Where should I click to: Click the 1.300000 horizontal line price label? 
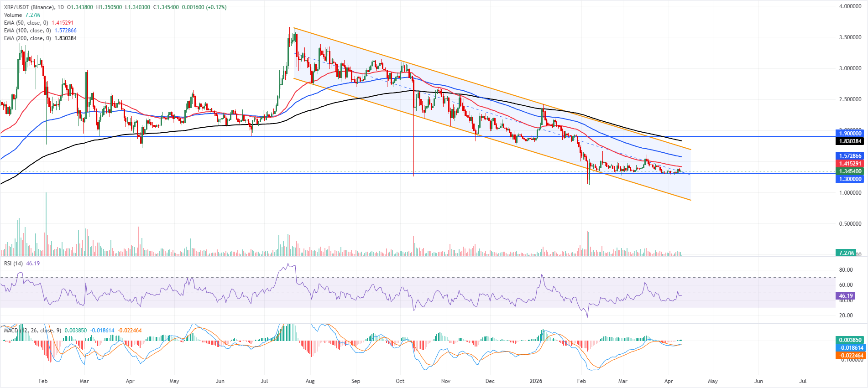(850, 179)
